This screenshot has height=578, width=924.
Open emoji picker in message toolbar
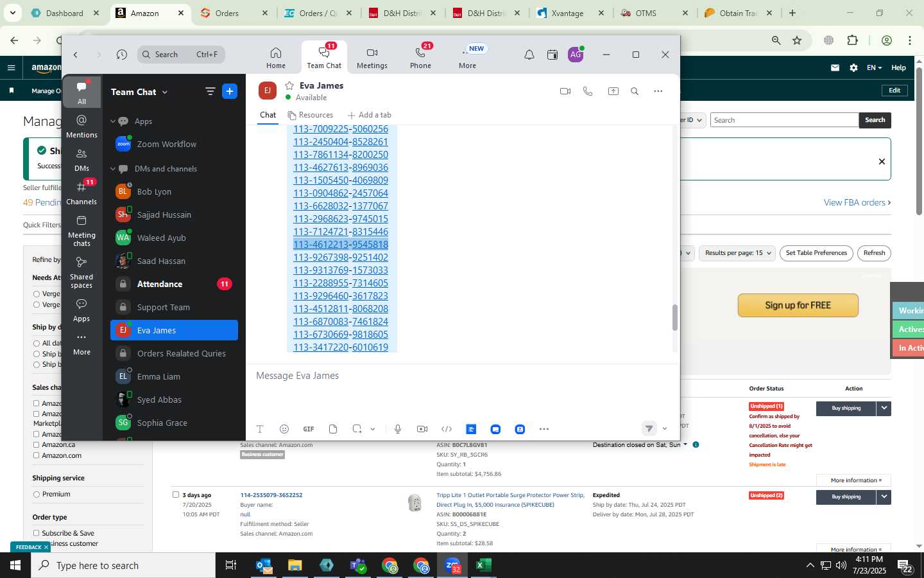(x=284, y=429)
